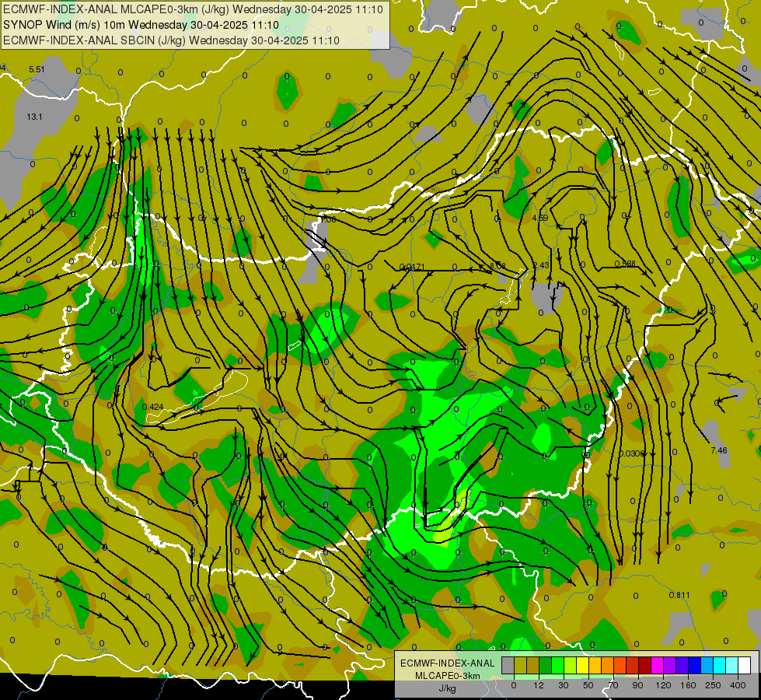Click the legend value 50
Image resolution: width=761 pixels, height=700 pixels.
point(588,685)
